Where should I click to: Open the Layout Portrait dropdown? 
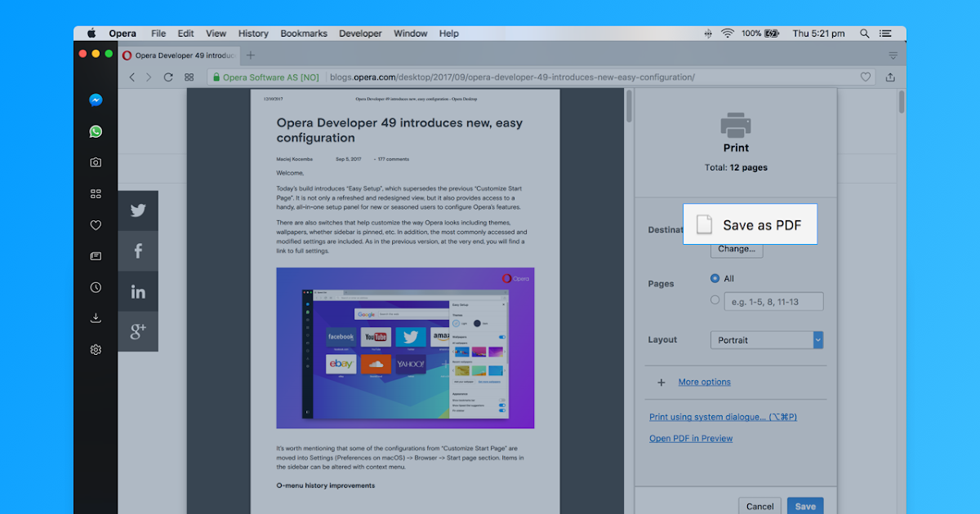pos(767,340)
